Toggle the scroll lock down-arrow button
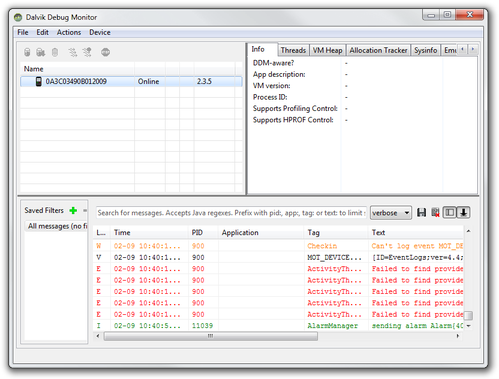 tap(463, 213)
